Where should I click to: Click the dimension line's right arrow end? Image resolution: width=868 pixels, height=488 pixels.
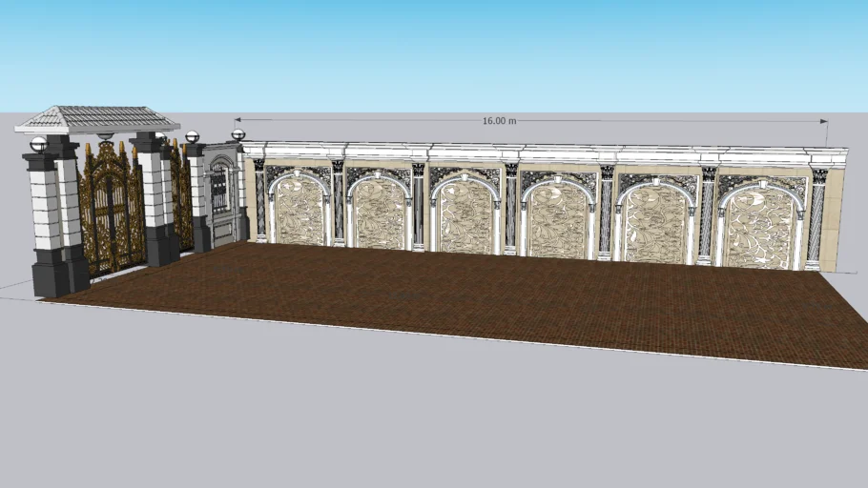click(826, 121)
